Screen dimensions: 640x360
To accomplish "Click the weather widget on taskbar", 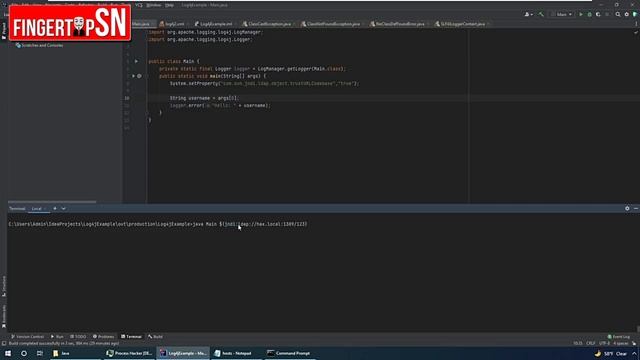I will tap(611, 353).
